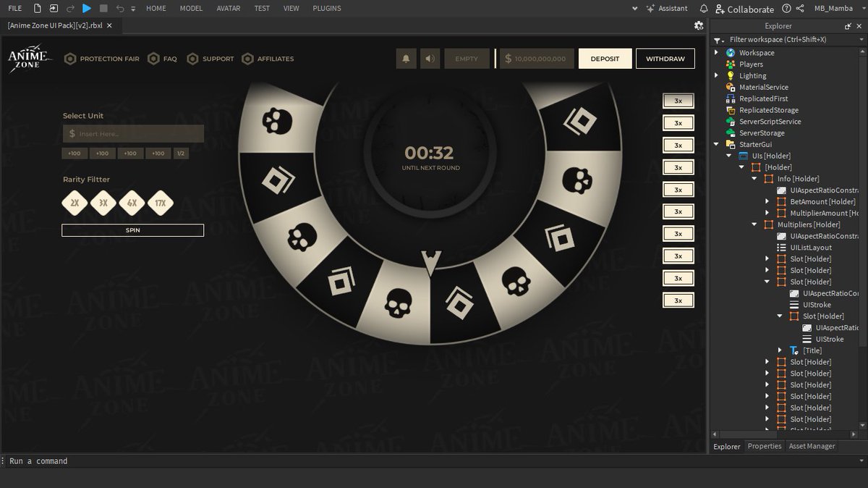Click the SPIN button

(x=132, y=230)
